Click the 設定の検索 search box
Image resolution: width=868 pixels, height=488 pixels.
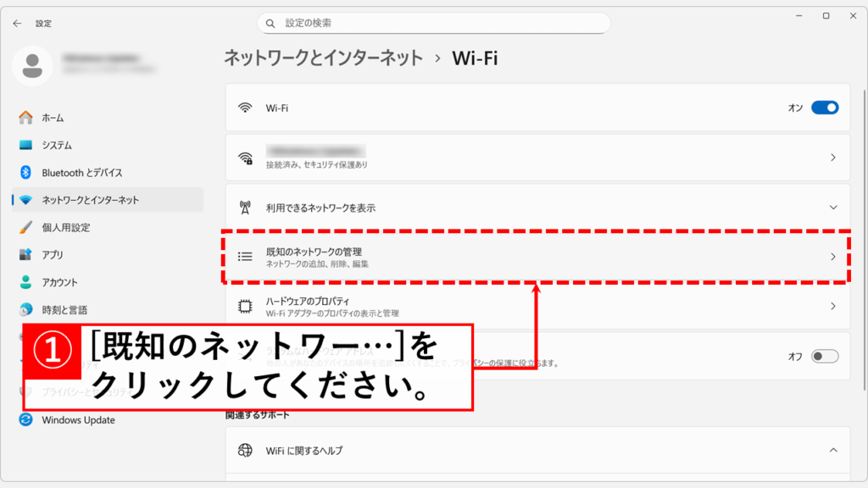coord(433,24)
